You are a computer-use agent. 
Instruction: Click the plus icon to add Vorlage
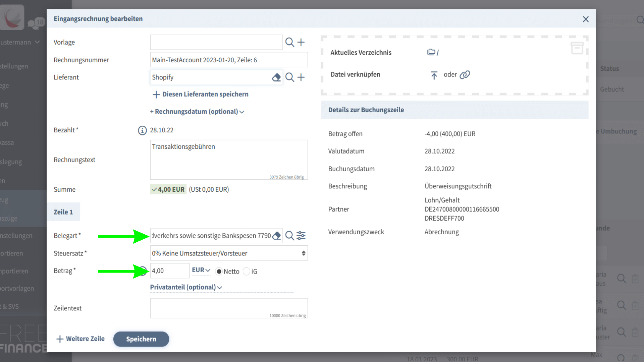[301, 42]
